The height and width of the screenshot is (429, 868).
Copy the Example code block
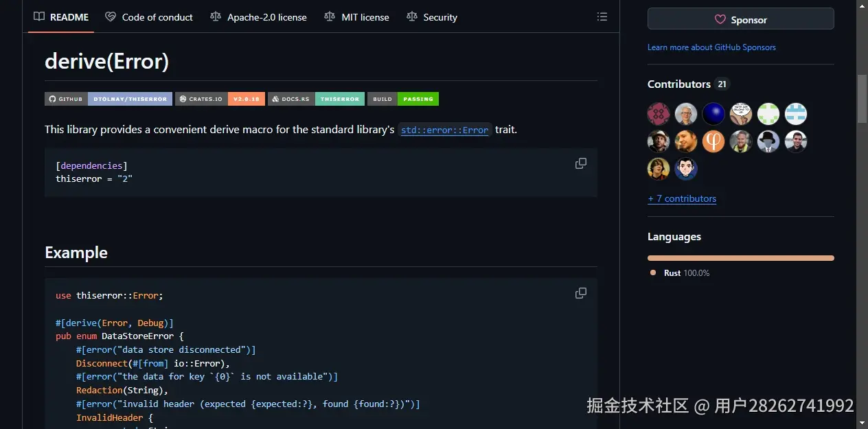pyautogui.click(x=581, y=293)
